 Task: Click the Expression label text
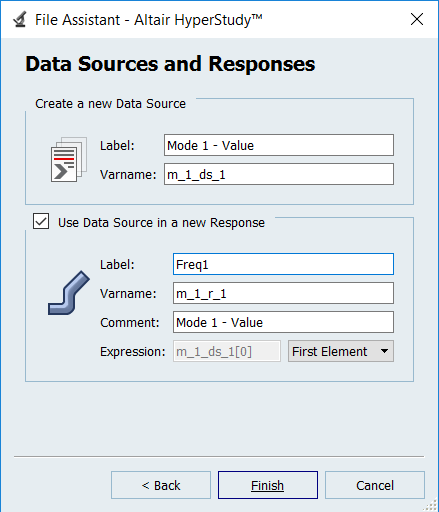tap(133, 352)
